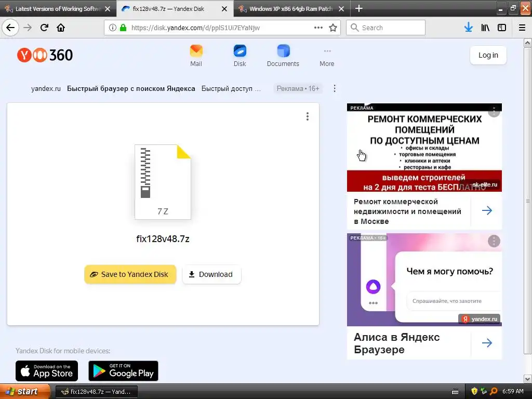Click the browser Search input field
The height and width of the screenshot is (399, 532).
(x=386, y=28)
